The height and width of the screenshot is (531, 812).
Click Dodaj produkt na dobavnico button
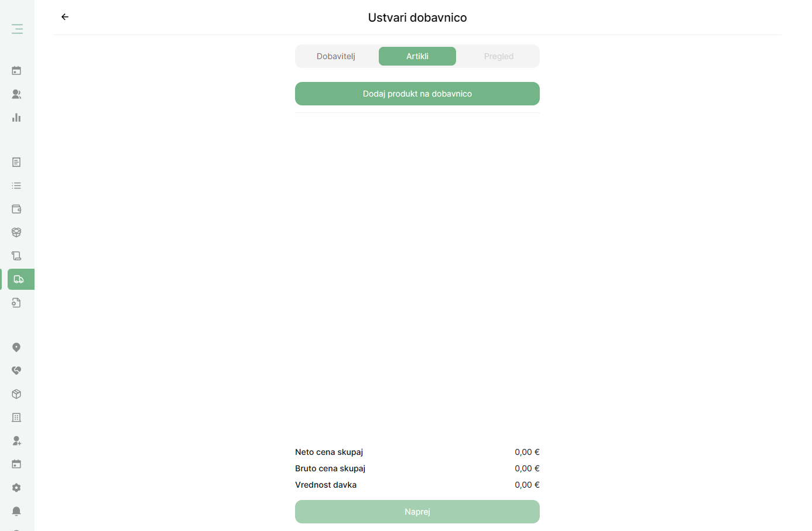point(417,94)
